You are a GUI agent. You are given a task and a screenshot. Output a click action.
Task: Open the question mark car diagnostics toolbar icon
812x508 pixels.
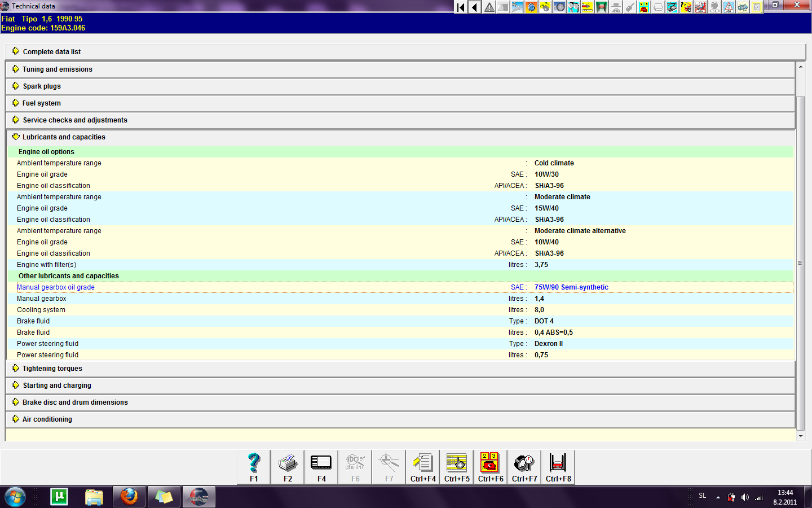[686, 7]
